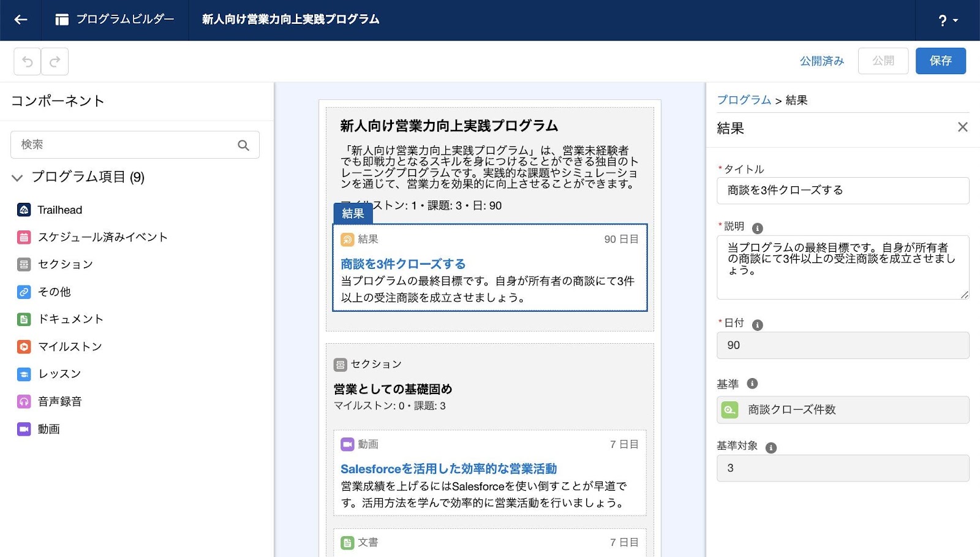Click the 日付 field showing 90
The height and width of the screenshot is (557, 980).
click(843, 346)
